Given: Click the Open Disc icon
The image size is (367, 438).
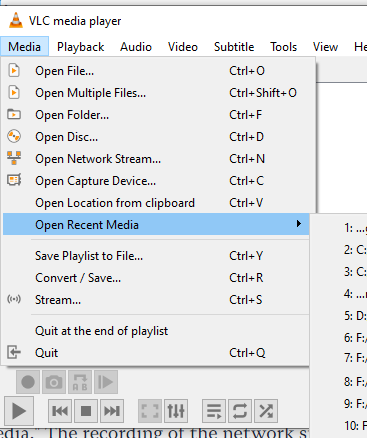Looking at the screenshot, I should pos(14,136).
